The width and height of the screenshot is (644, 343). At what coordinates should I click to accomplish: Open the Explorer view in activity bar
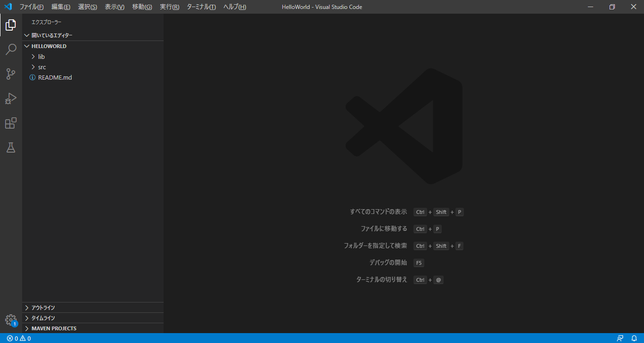point(11,25)
